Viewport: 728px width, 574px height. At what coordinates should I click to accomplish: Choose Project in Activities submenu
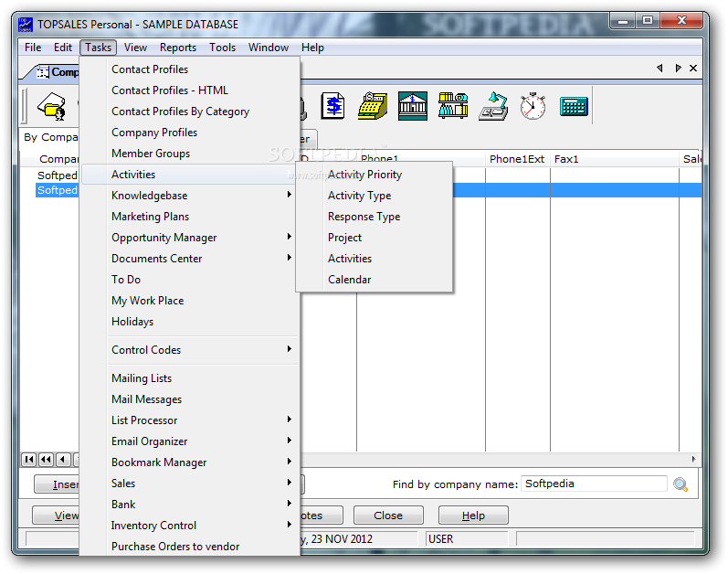tap(375, 238)
